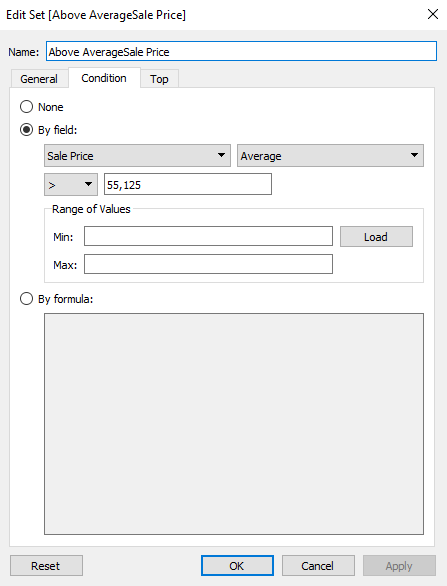This screenshot has width=447, height=586.
Task: Open the Top tab
Action: pyautogui.click(x=160, y=78)
